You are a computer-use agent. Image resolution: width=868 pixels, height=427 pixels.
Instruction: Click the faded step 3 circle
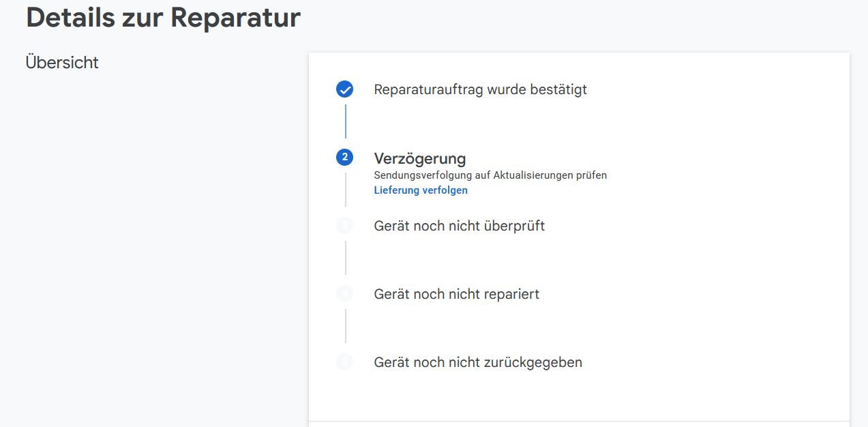(344, 225)
